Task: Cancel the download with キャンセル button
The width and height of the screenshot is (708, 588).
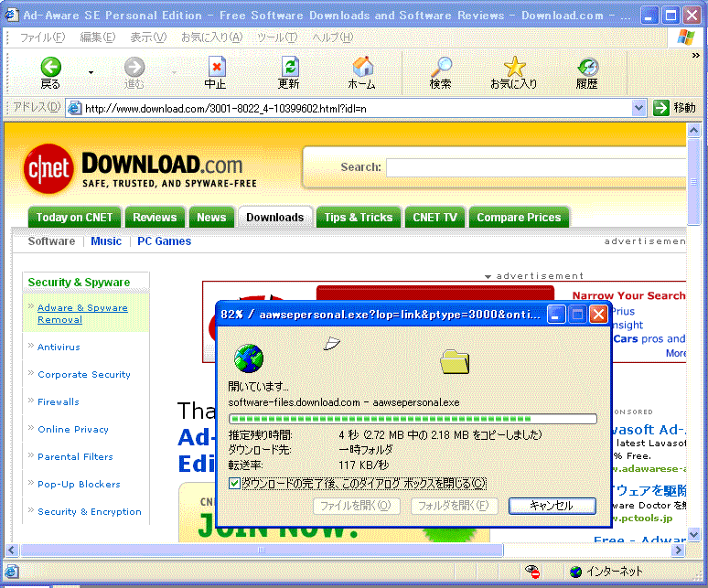Action: pyautogui.click(x=552, y=506)
